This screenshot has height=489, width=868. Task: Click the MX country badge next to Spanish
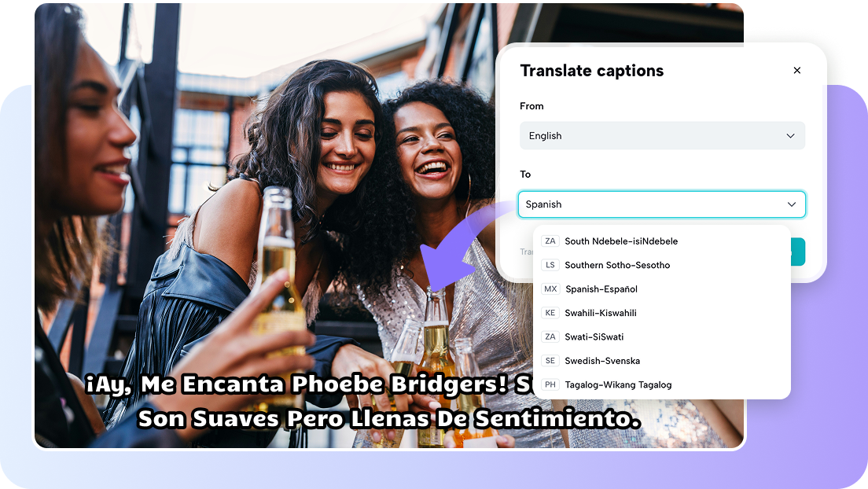[x=550, y=289]
